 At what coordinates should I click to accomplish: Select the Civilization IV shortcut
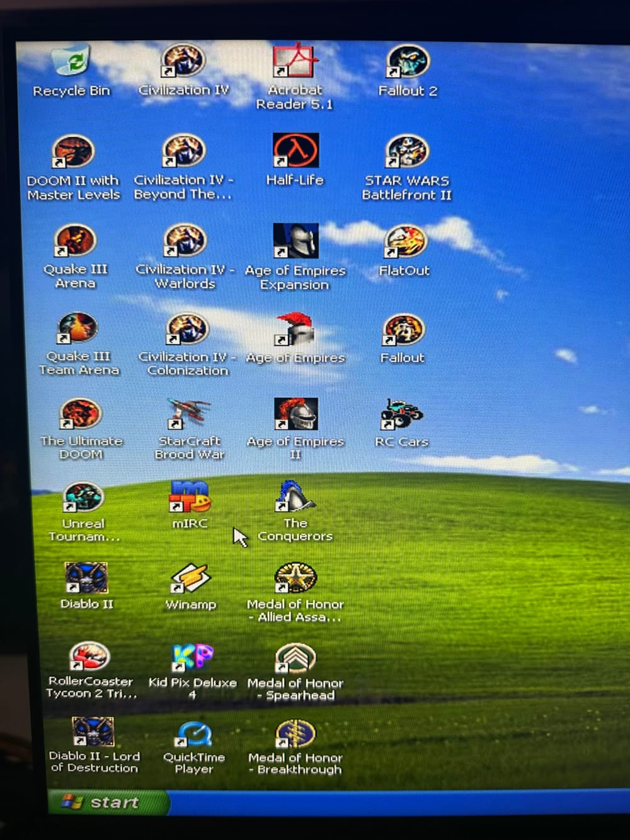coord(183,62)
